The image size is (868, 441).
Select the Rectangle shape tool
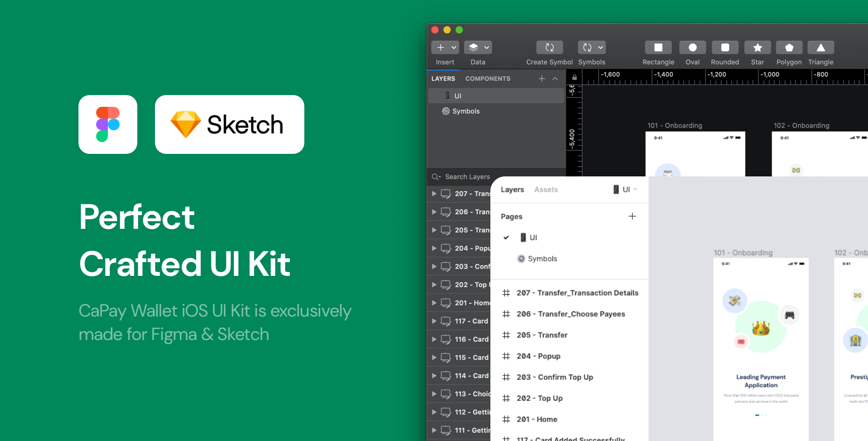coord(659,48)
